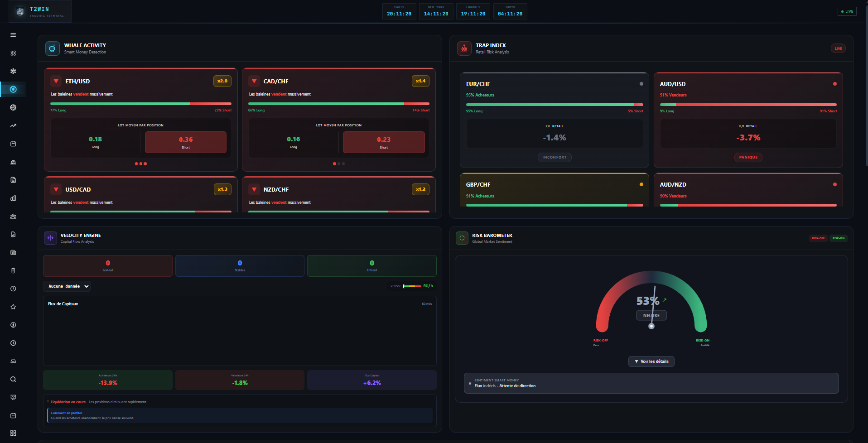Viewport: 868px width, 443px height.
Task: Select the dashboard grid icon in sidebar
Action: [x=13, y=53]
